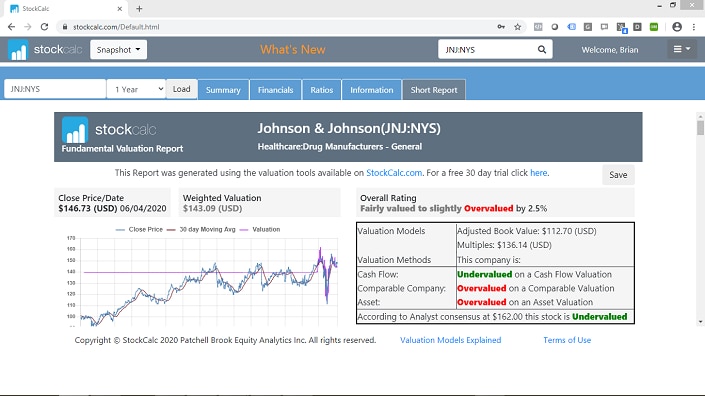
Task: Open the Chrome profile avatar icon
Action: click(x=677, y=27)
